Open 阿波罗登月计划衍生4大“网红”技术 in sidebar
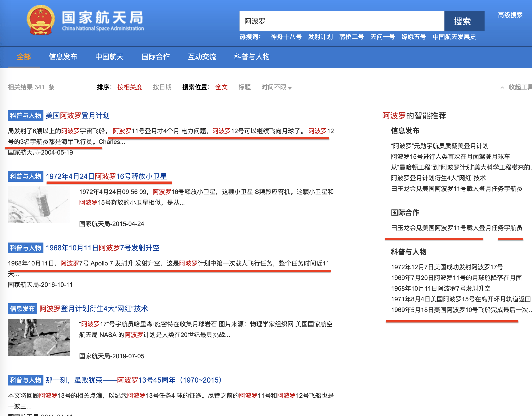 (438, 178)
